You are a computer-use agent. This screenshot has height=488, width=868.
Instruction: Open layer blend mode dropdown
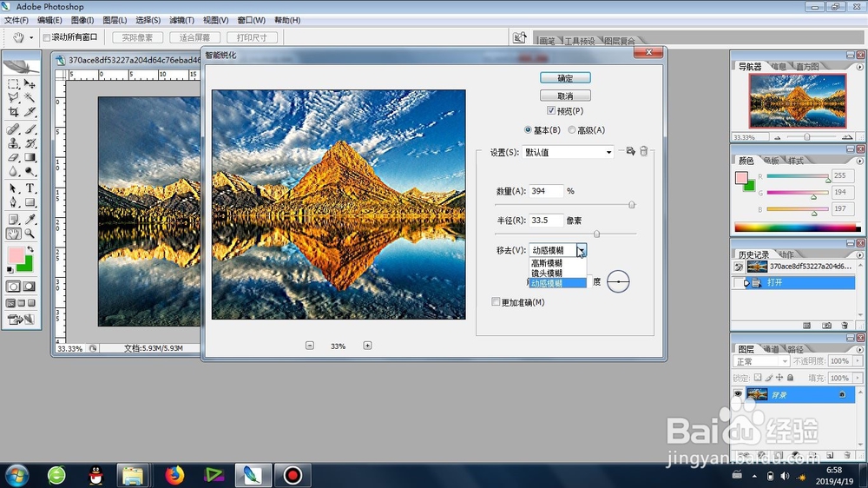click(761, 361)
